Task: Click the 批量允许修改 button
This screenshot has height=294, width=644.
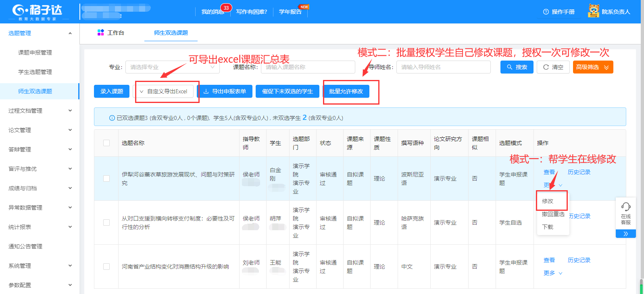Action: [x=346, y=91]
